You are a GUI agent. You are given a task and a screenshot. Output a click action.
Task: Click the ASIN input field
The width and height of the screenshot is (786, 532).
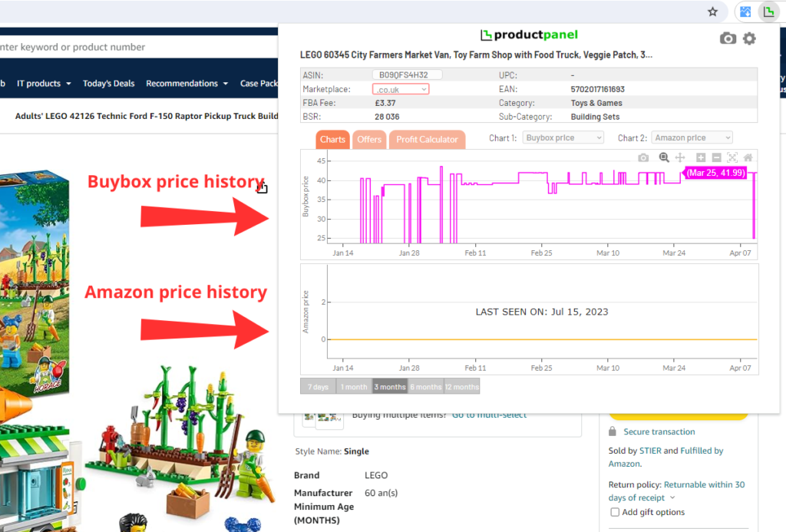[x=407, y=75]
